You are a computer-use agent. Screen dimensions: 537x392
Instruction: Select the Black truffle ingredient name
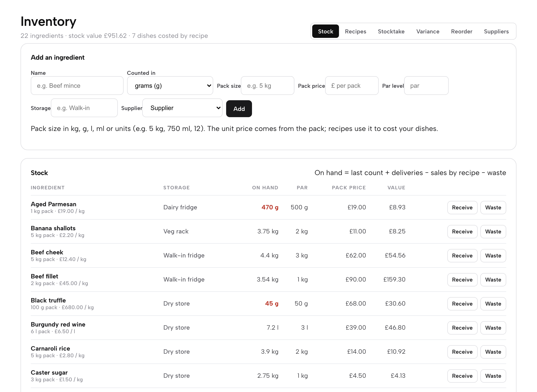tap(48, 300)
